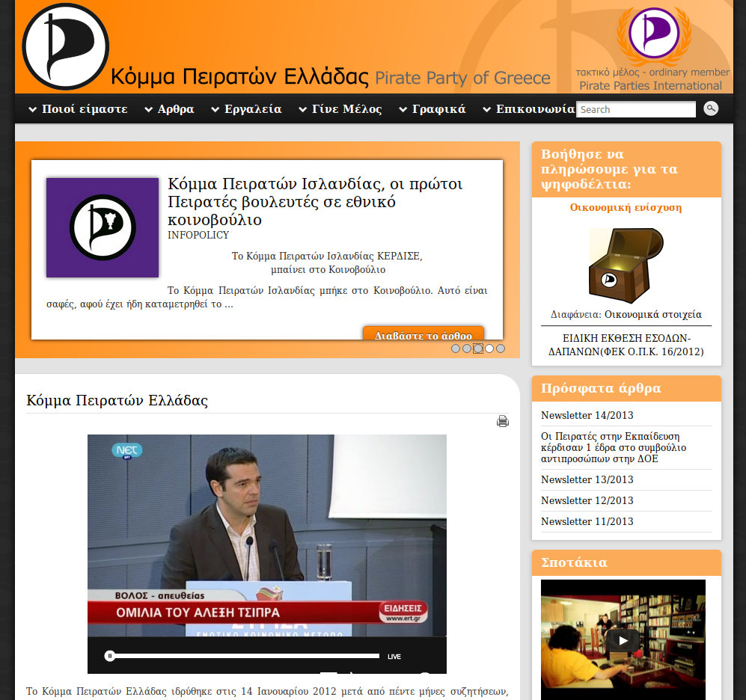Open the ΕΙΔΙΚΗ ΕΚΘΕΣΗ ΕΣΟΔΩΝ-ΔΑΠΑΝΩΝ link

(626, 345)
